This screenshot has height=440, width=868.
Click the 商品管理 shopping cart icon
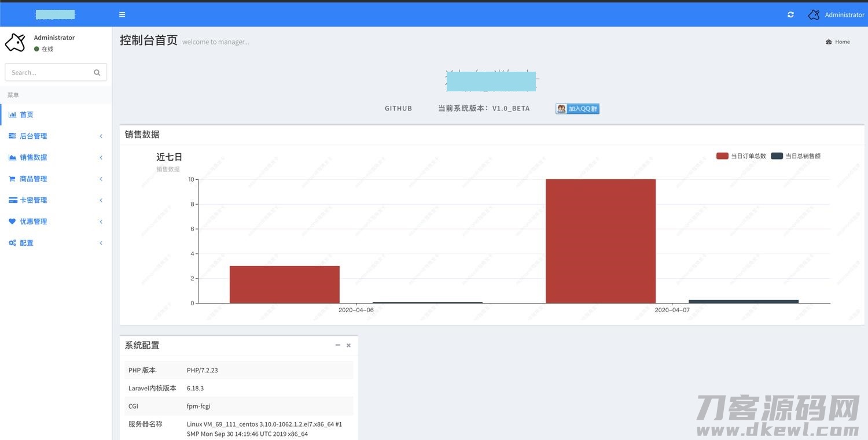12,179
